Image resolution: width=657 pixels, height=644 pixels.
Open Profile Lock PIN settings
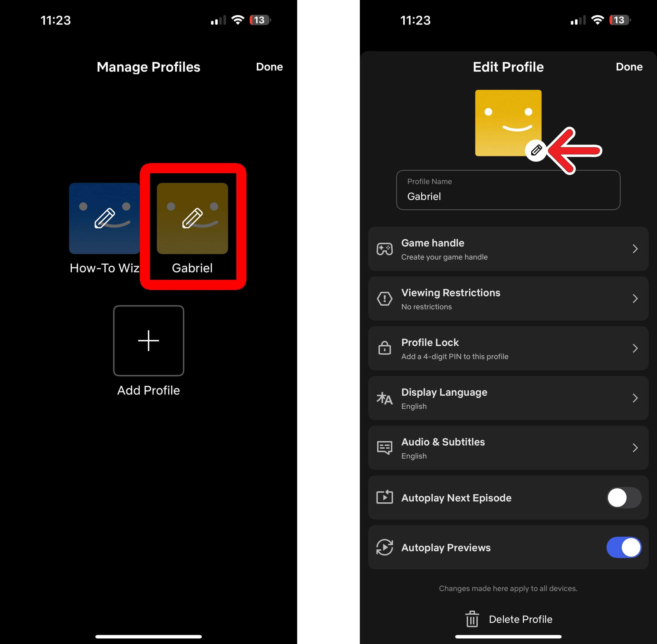[508, 348]
